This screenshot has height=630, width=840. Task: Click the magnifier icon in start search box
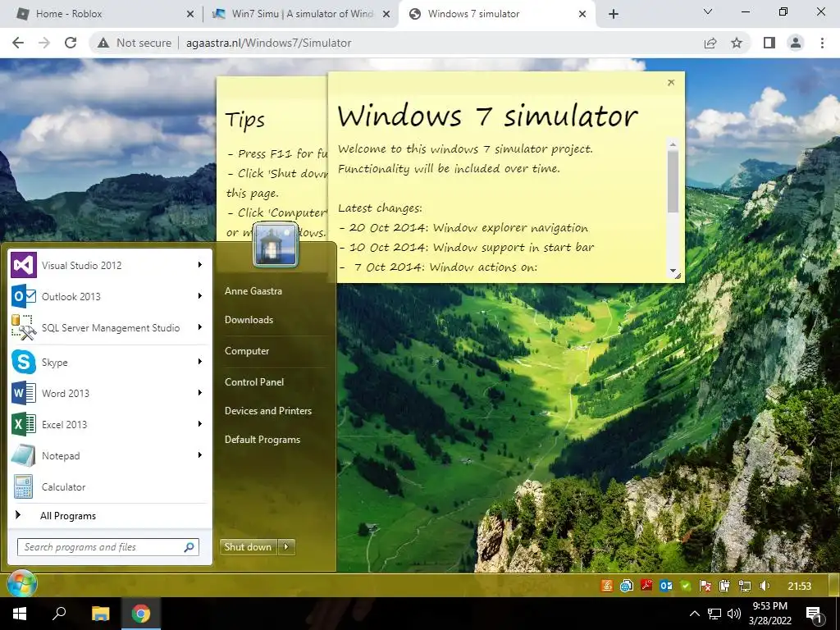point(189,547)
